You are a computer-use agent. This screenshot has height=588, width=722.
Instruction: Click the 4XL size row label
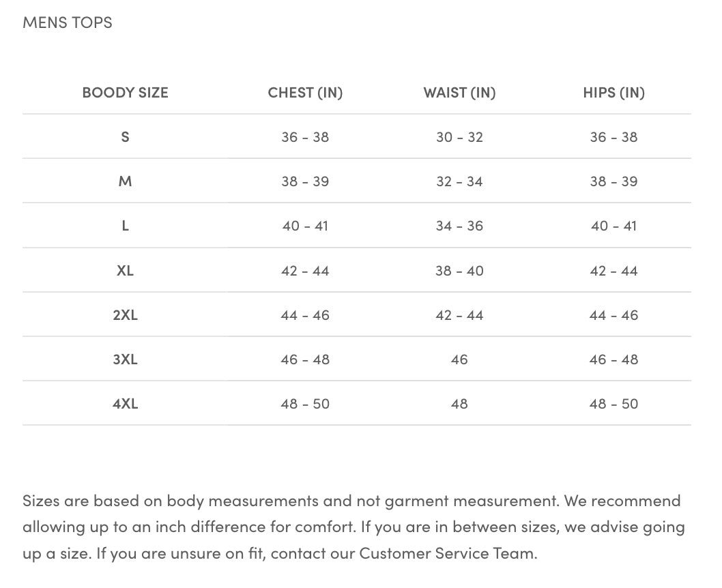pos(126,404)
